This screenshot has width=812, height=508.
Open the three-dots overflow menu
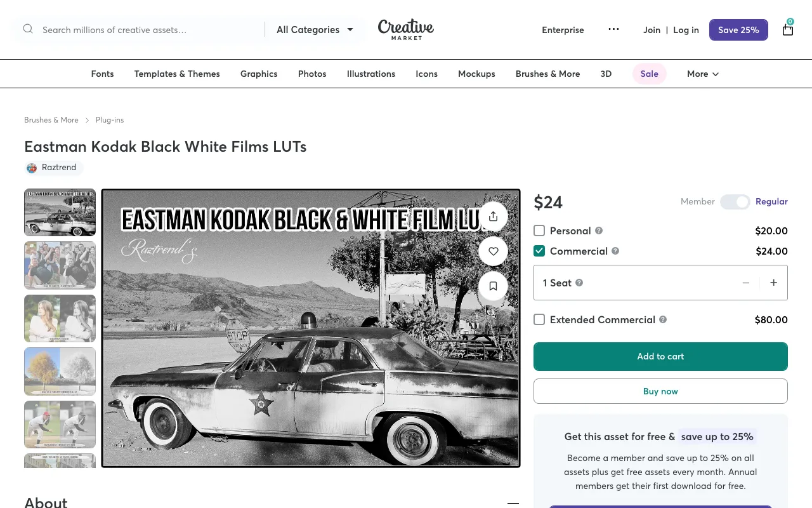coord(613,29)
